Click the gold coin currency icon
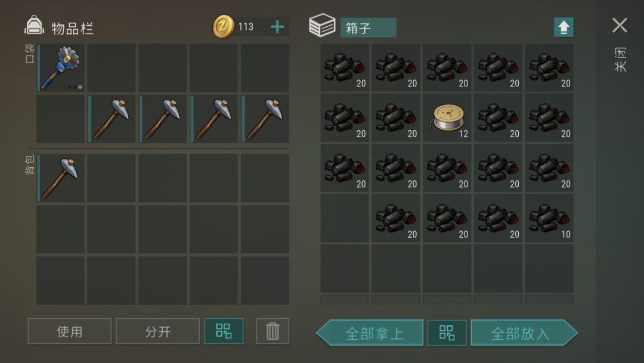The height and width of the screenshot is (363, 644). (223, 27)
